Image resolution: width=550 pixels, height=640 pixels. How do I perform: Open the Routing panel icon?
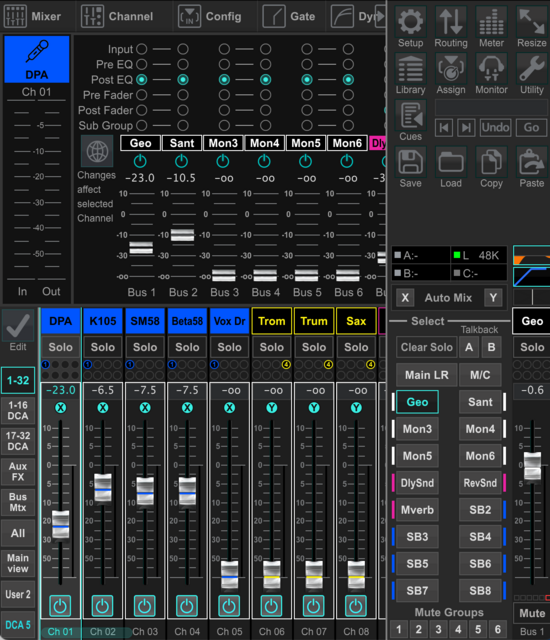(450, 22)
